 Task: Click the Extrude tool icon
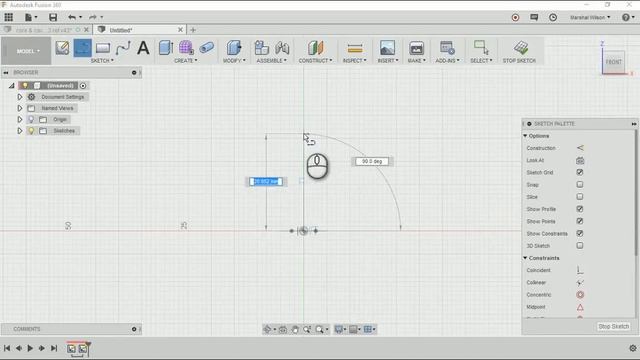[x=166, y=48]
